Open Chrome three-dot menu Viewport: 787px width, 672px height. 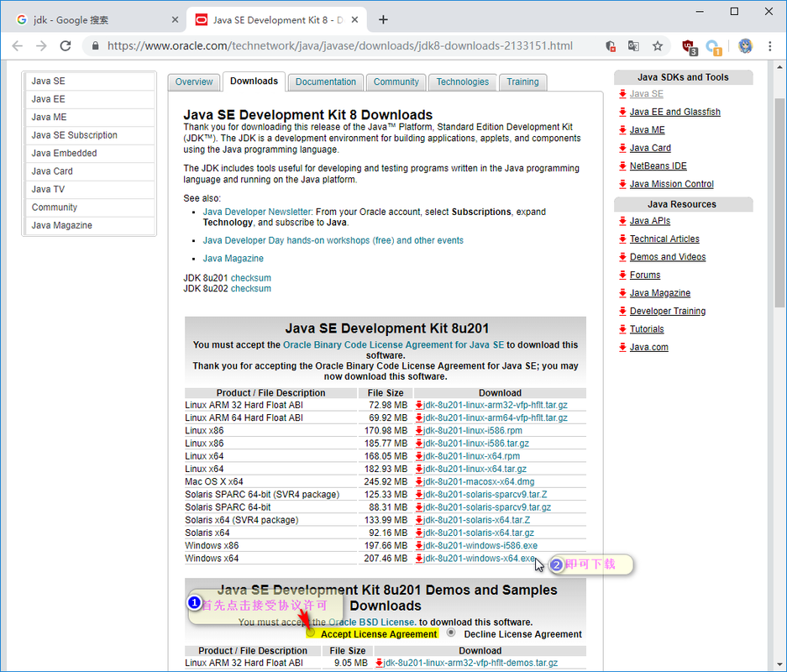(x=770, y=46)
